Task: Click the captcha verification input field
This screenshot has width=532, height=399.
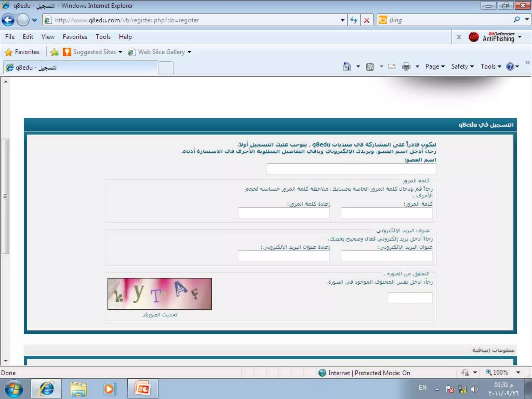Action: 410,297
